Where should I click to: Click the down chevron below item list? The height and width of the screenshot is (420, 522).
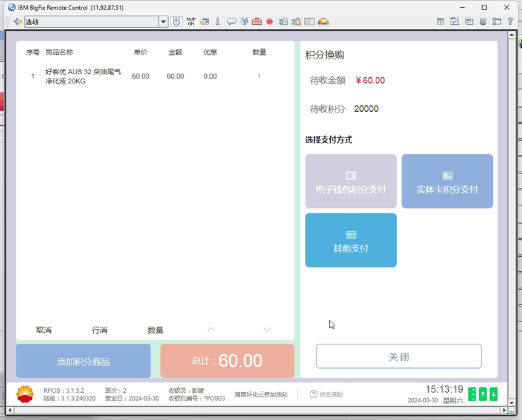click(x=267, y=330)
